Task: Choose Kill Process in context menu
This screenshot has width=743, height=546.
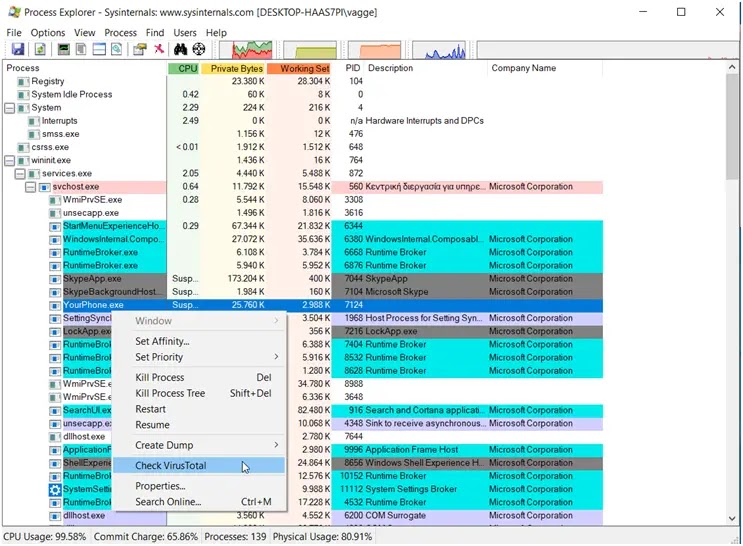Action: click(199, 377)
